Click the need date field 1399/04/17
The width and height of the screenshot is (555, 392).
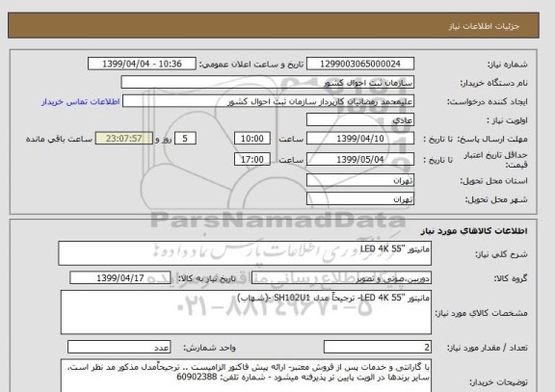(x=120, y=278)
